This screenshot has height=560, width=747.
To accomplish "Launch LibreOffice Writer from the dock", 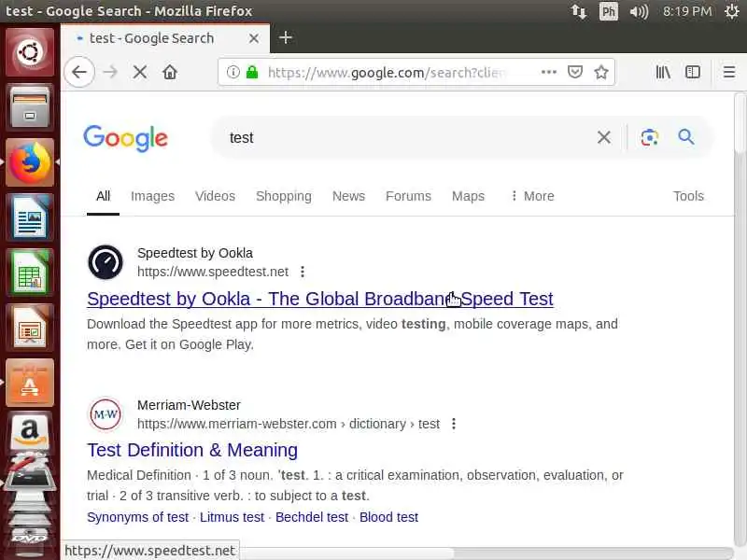I will tap(30, 217).
